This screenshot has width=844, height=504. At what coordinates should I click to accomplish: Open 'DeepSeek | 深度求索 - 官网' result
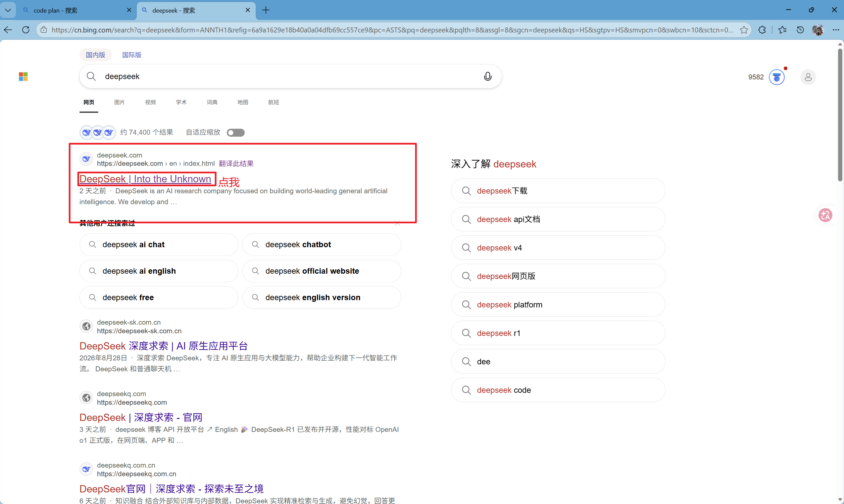(x=141, y=417)
